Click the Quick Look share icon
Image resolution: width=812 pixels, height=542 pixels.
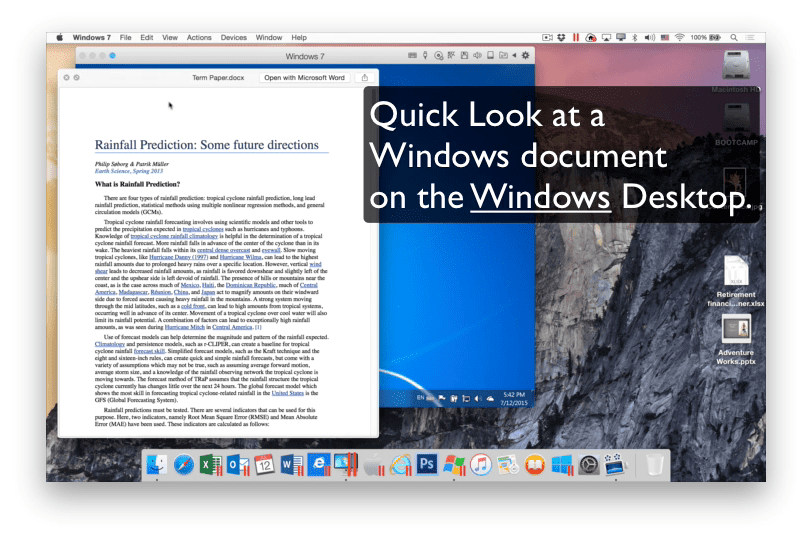[365, 78]
